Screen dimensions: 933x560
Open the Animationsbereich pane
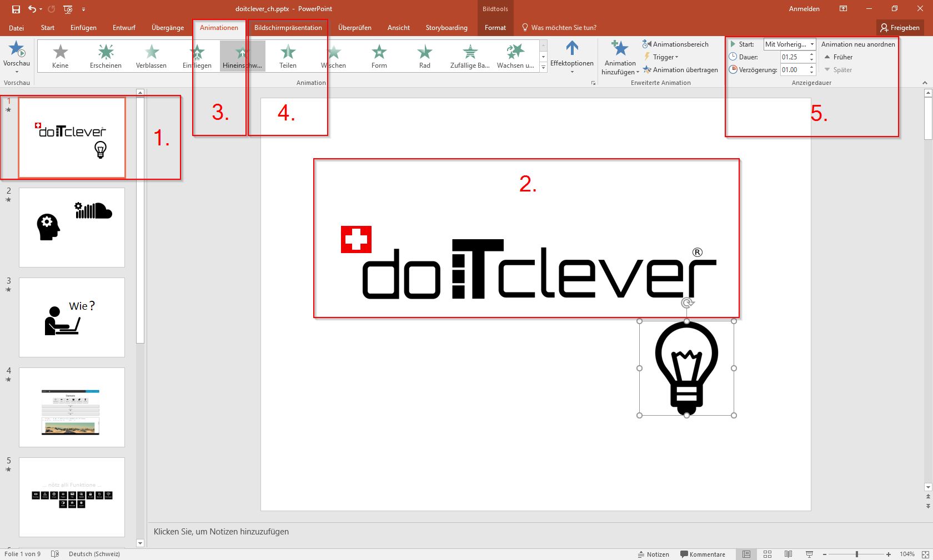675,44
